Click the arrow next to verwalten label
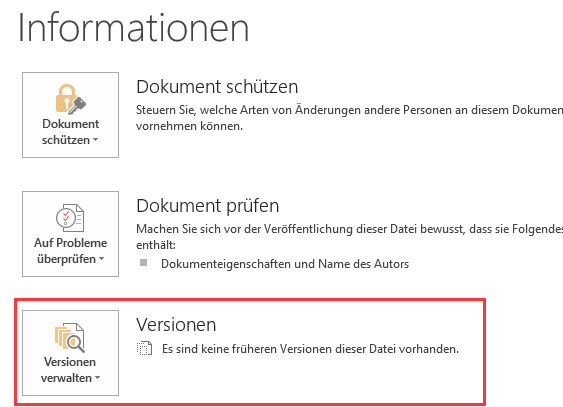Screen dimensions: 563x407 pos(98,378)
